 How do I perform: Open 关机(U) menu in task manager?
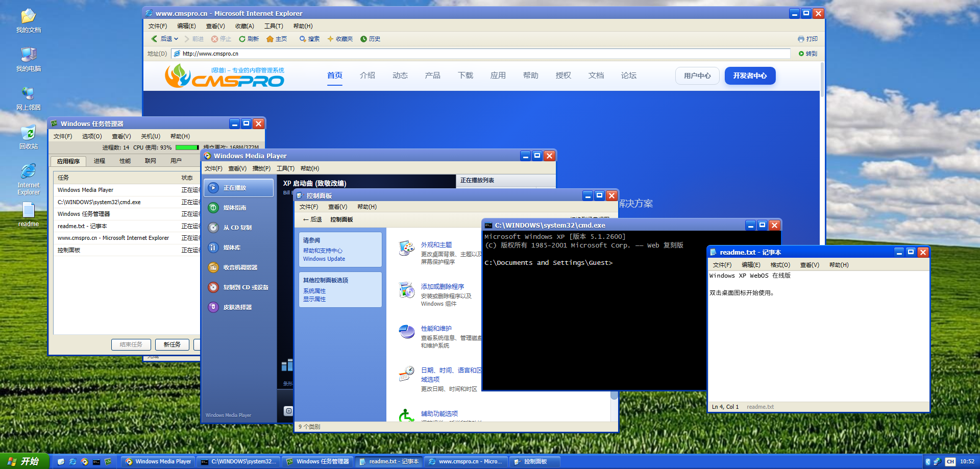tap(151, 136)
